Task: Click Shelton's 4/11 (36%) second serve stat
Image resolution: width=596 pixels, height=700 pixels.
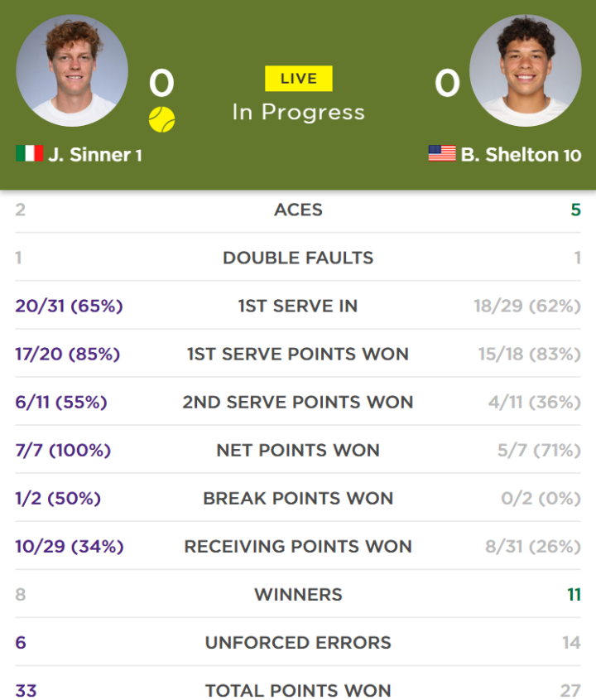Action: pos(535,403)
